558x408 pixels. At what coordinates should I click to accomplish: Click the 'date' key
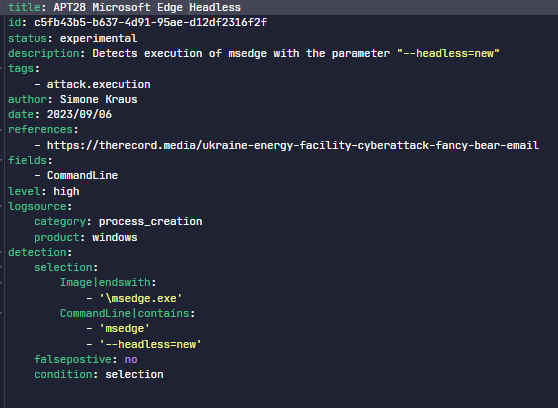[21, 114]
